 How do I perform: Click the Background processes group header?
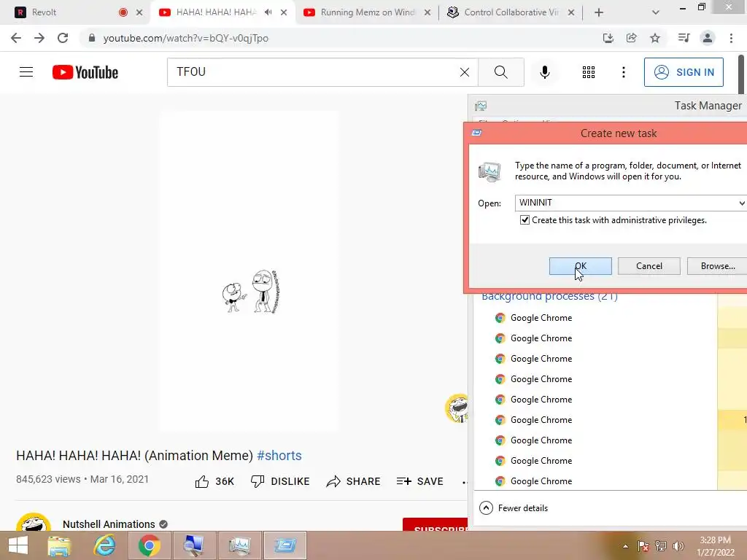549,297
